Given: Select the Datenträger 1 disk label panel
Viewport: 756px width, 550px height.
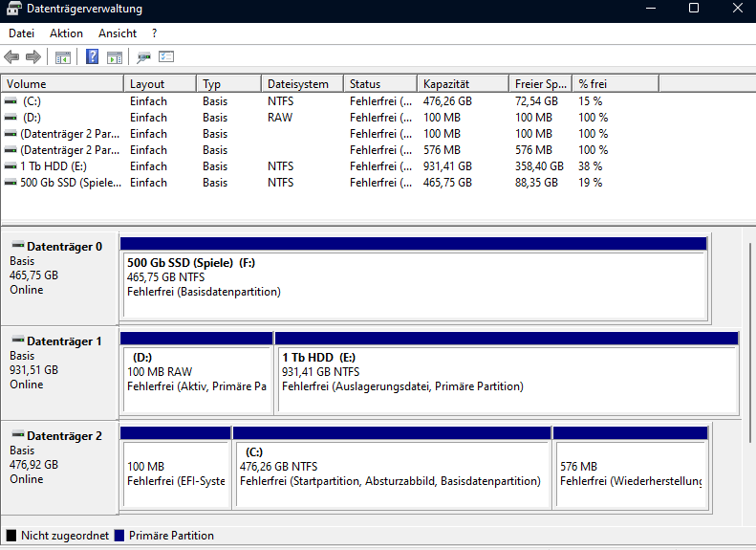Looking at the screenshot, I should 60,373.
